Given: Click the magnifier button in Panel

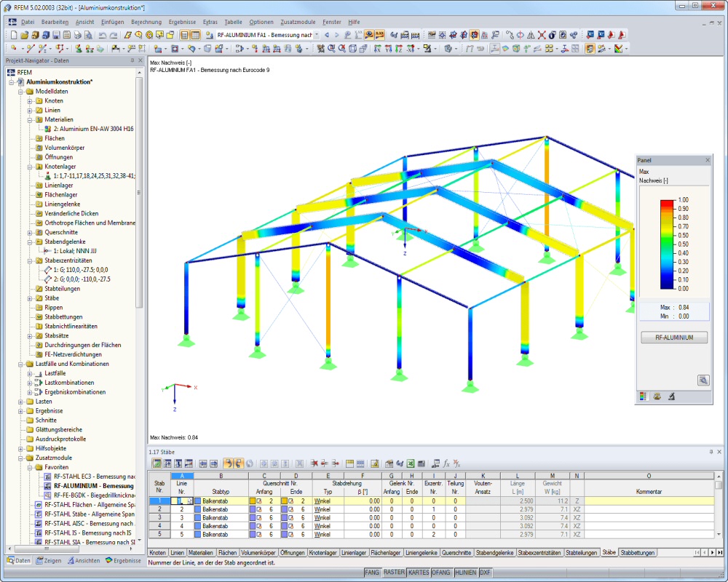Looking at the screenshot, I should tap(703, 380).
